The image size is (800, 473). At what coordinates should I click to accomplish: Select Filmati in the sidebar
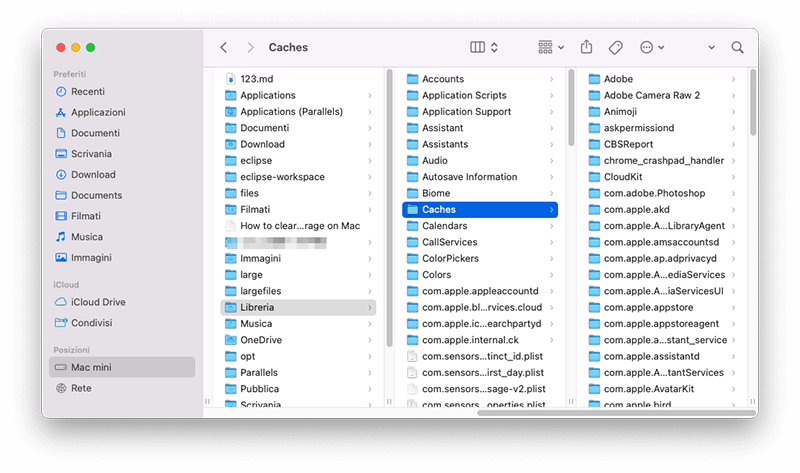click(122, 216)
